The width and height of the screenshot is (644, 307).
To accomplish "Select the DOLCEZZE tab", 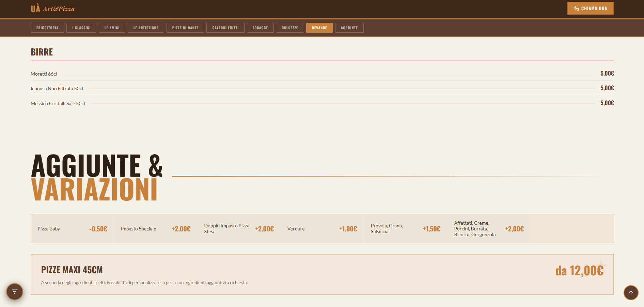I will click(x=290, y=28).
